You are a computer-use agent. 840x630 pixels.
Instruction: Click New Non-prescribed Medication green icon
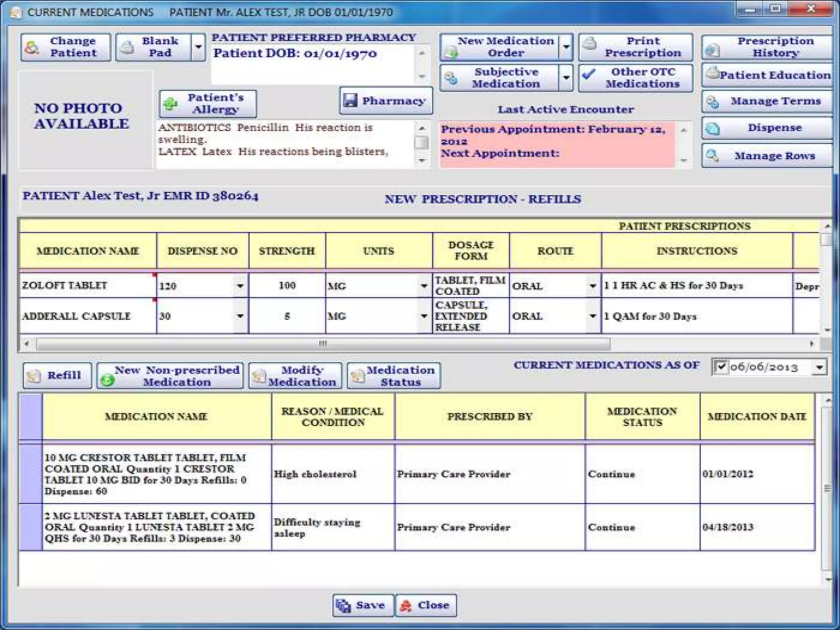(107, 380)
